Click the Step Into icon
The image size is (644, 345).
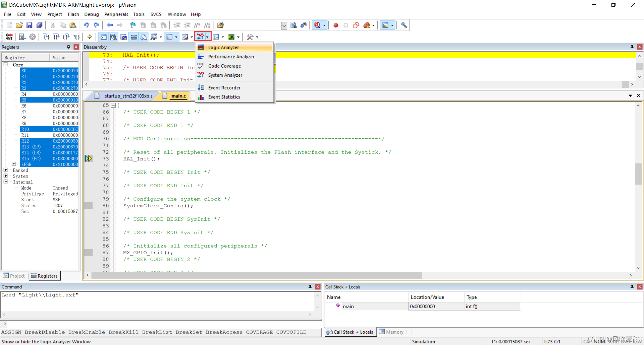46,37
